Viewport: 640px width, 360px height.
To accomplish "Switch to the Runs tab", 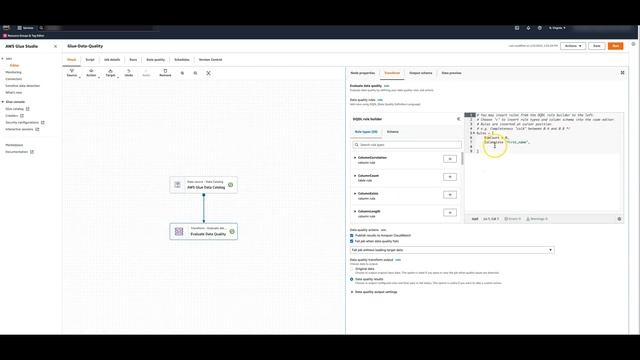I will (133, 60).
